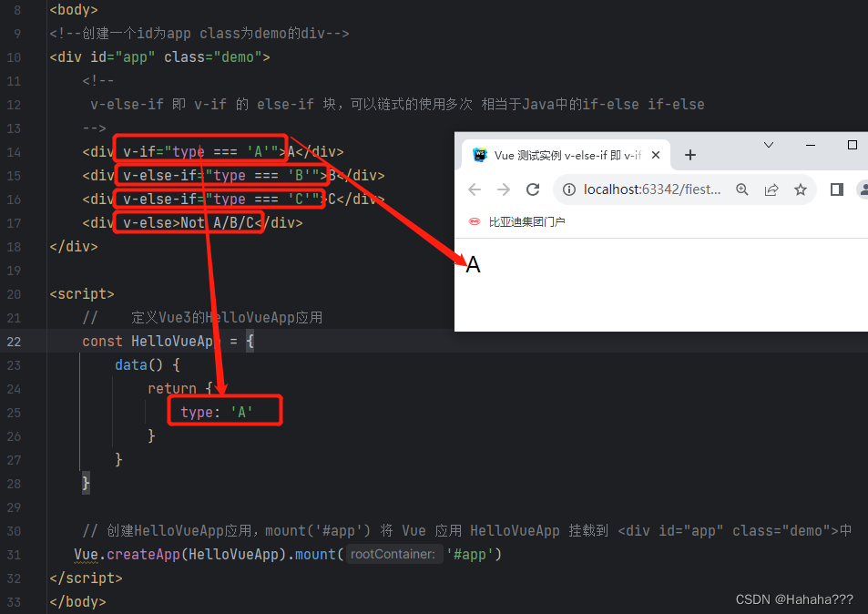The height and width of the screenshot is (614, 868).
Task: Click the '#app' string argument on line 31
Action: tap(470, 555)
